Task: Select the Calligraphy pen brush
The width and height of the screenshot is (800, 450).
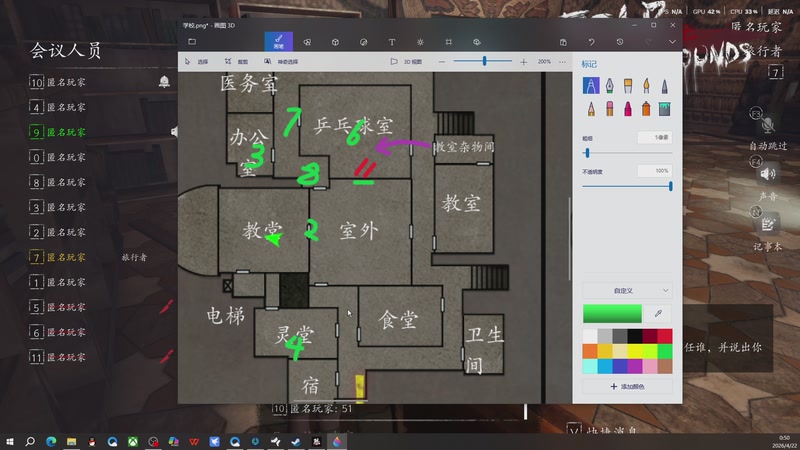Action: click(609, 86)
